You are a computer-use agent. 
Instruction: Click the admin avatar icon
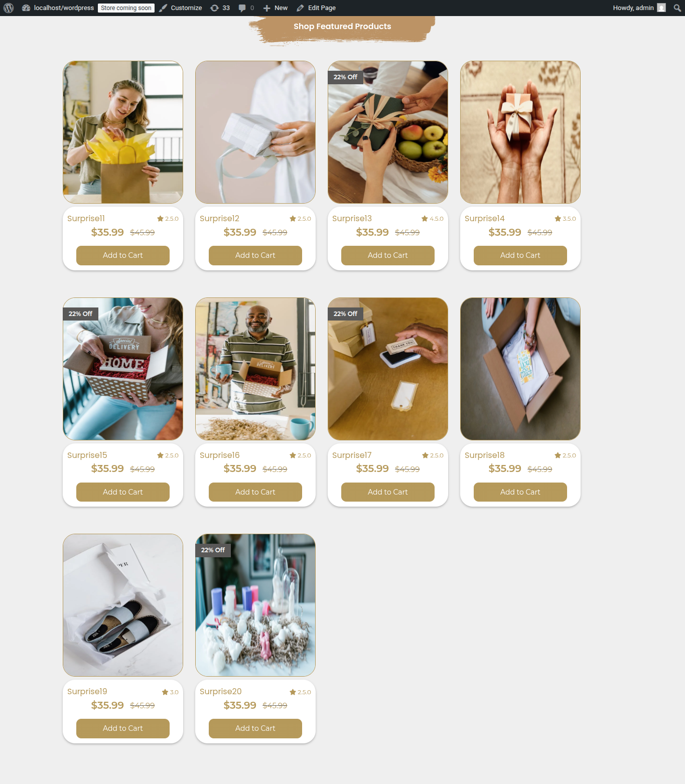point(661,8)
